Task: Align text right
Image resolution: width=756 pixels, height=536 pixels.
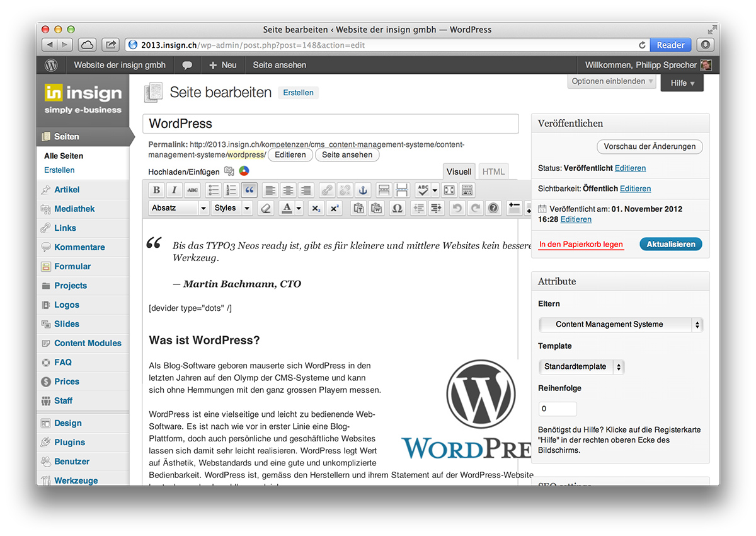Action: 306,190
